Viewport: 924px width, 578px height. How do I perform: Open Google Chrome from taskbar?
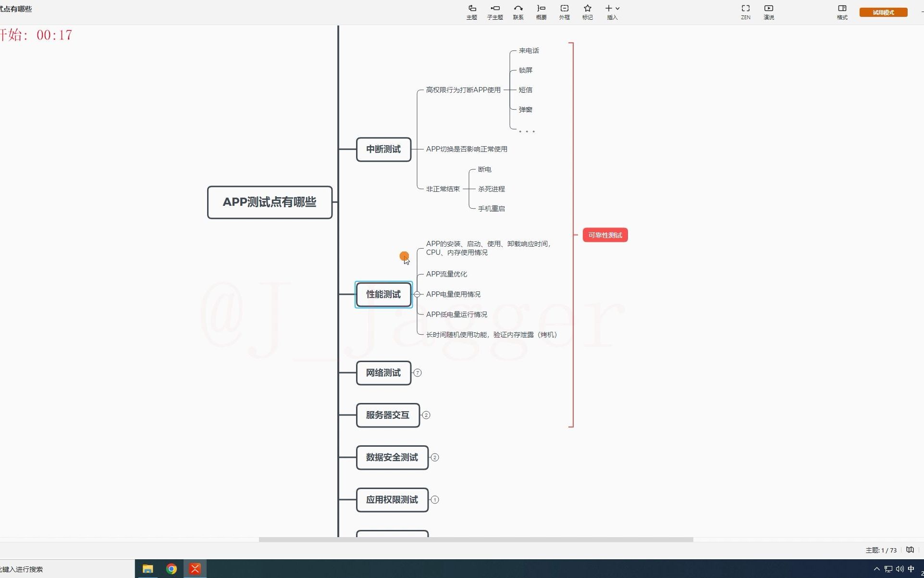click(171, 569)
